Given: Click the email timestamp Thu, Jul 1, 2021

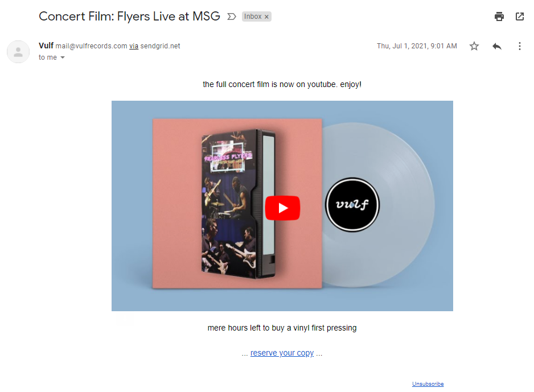Looking at the screenshot, I should tap(417, 46).
